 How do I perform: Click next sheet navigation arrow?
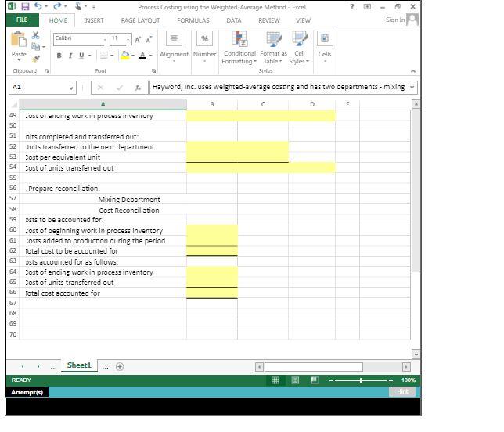click(x=38, y=366)
